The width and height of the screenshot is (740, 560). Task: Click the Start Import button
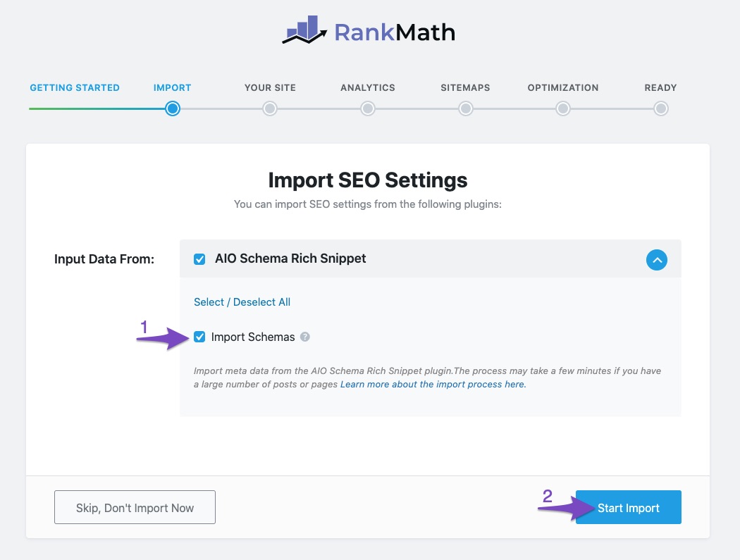(x=628, y=507)
